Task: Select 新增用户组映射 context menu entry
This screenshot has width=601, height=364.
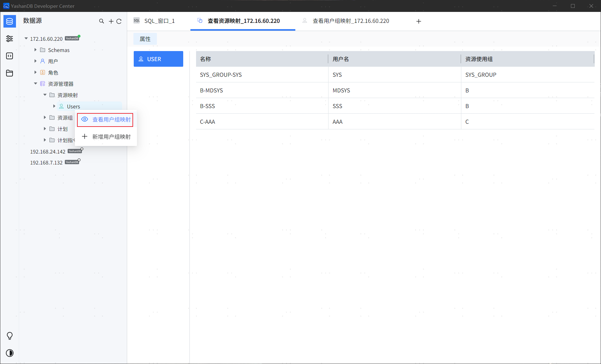Action: click(x=106, y=137)
